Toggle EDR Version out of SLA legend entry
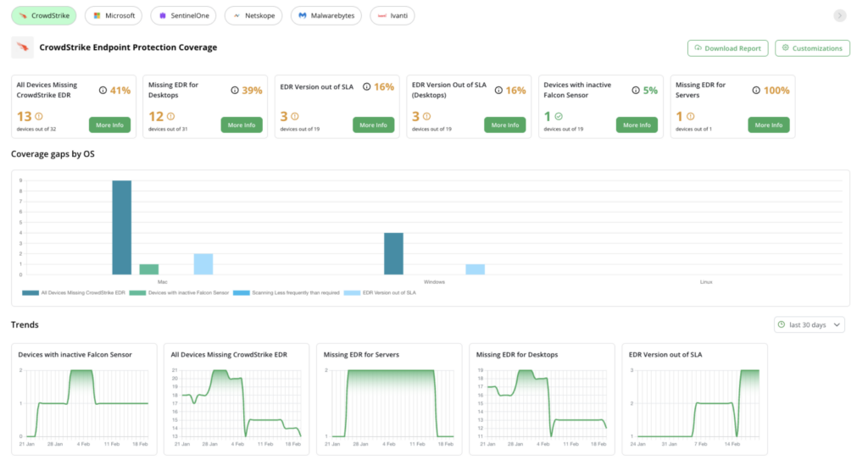 pyautogui.click(x=380, y=293)
